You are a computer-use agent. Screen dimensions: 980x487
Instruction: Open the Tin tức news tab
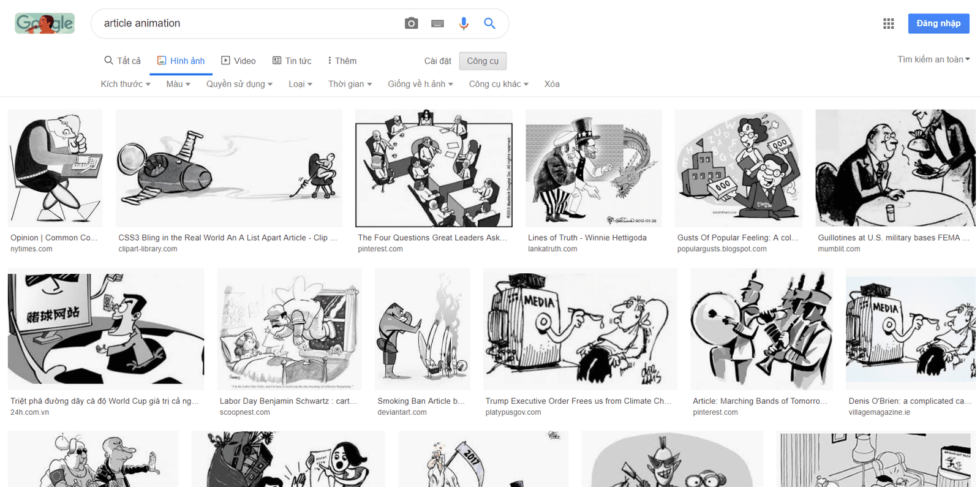click(x=292, y=61)
